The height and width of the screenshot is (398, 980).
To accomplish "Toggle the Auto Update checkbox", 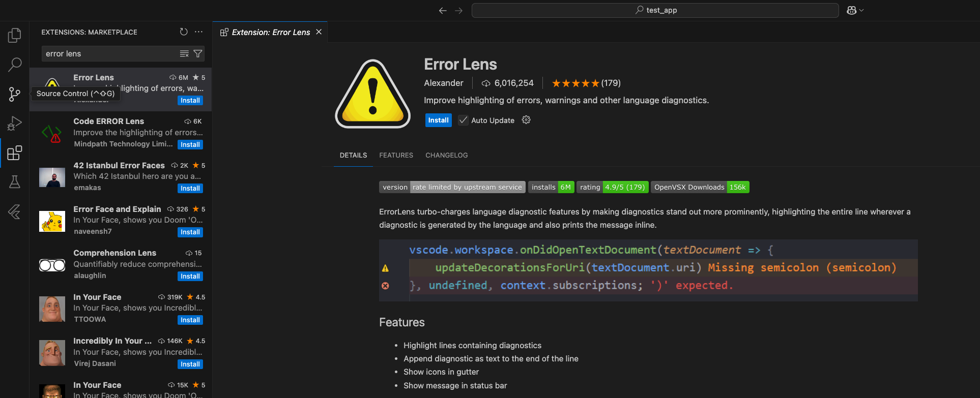I will point(463,120).
